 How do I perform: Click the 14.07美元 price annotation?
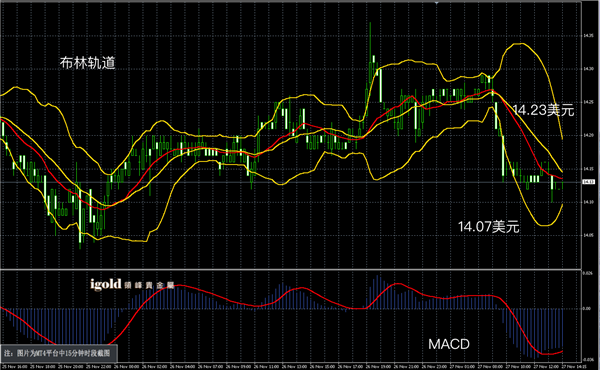[489, 227]
